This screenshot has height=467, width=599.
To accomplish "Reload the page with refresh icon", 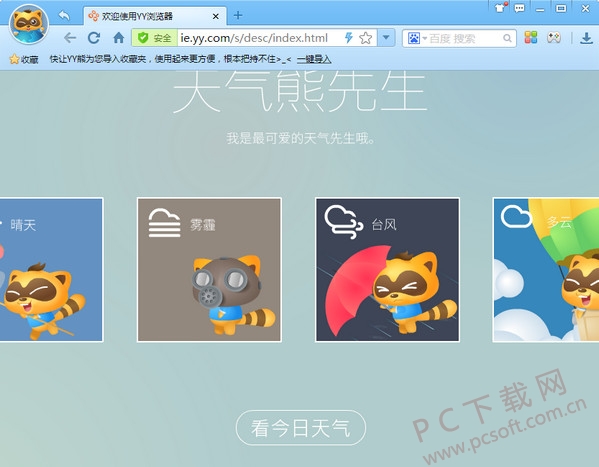I will click(x=94, y=38).
